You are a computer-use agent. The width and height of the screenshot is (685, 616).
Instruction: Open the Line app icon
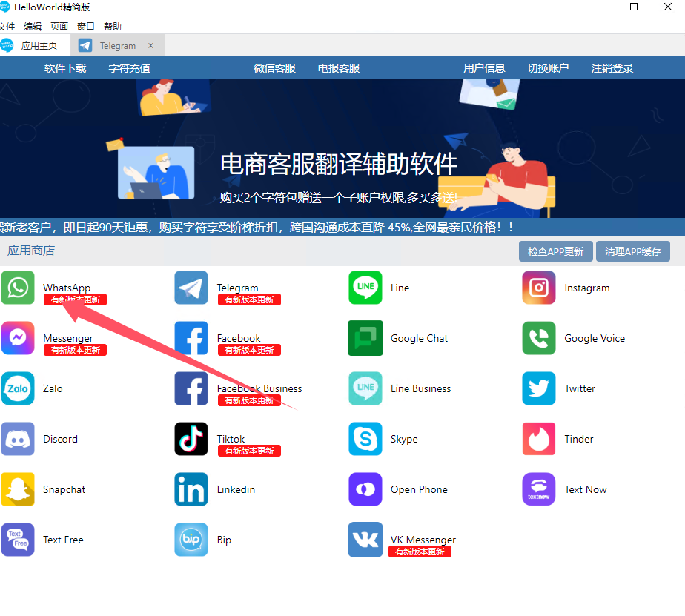tap(365, 288)
